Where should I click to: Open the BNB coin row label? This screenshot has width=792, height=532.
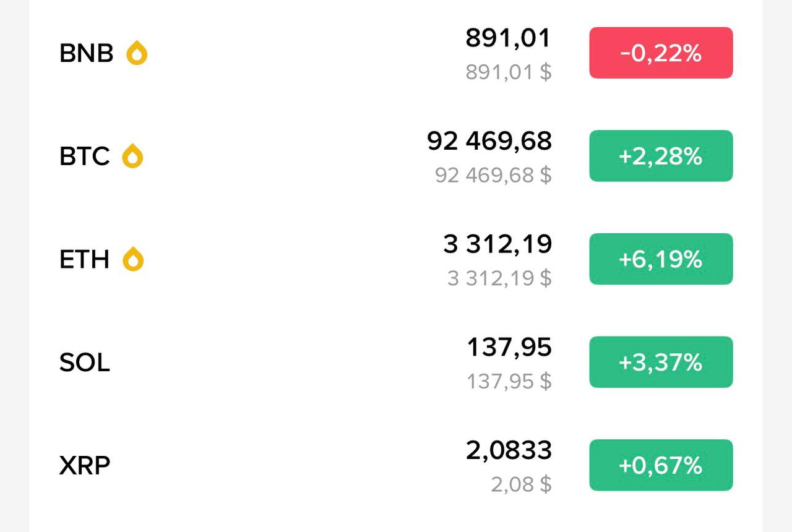click(x=86, y=53)
